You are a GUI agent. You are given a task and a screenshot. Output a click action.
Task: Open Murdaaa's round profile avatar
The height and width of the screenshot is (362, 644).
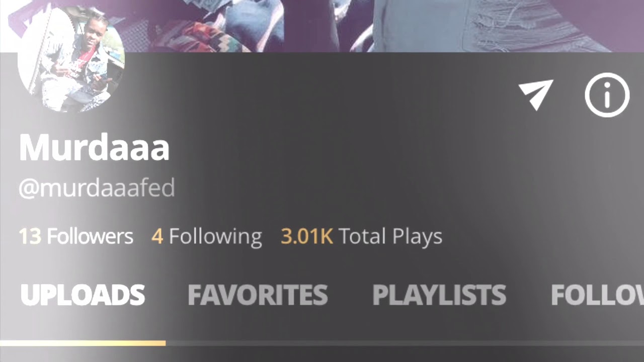(71, 59)
